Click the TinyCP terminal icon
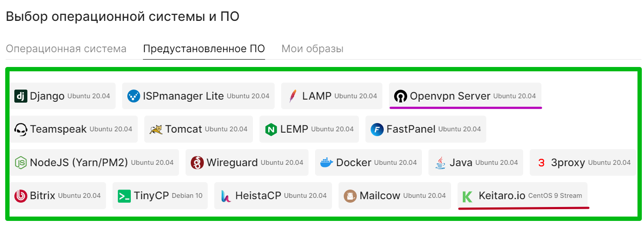 (124, 196)
